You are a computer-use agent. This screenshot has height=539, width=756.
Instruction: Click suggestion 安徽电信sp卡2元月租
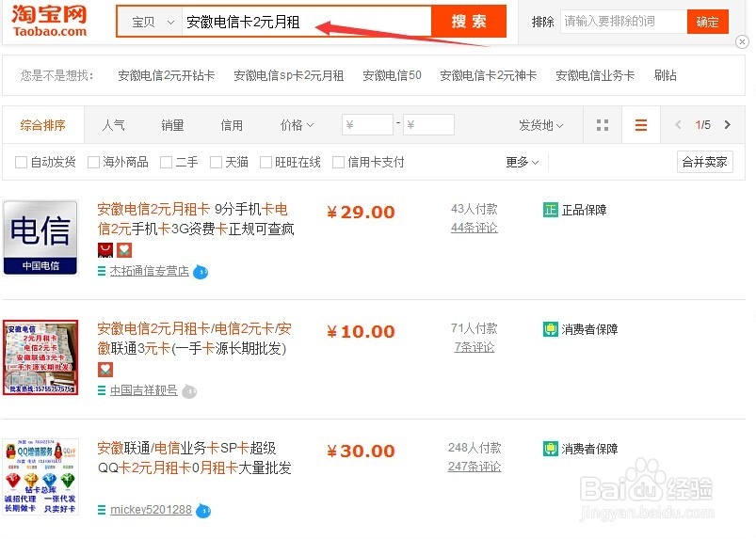(288, 75)
